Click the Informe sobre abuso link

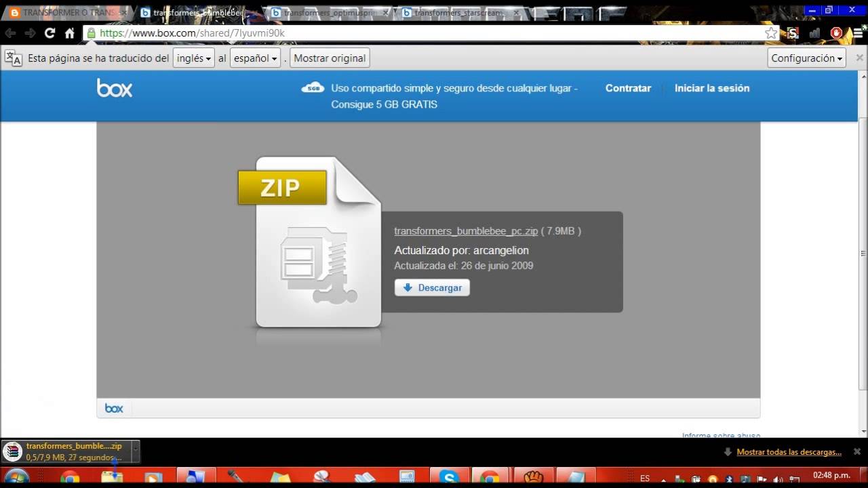pyautogui.click(x=721, y=435)
